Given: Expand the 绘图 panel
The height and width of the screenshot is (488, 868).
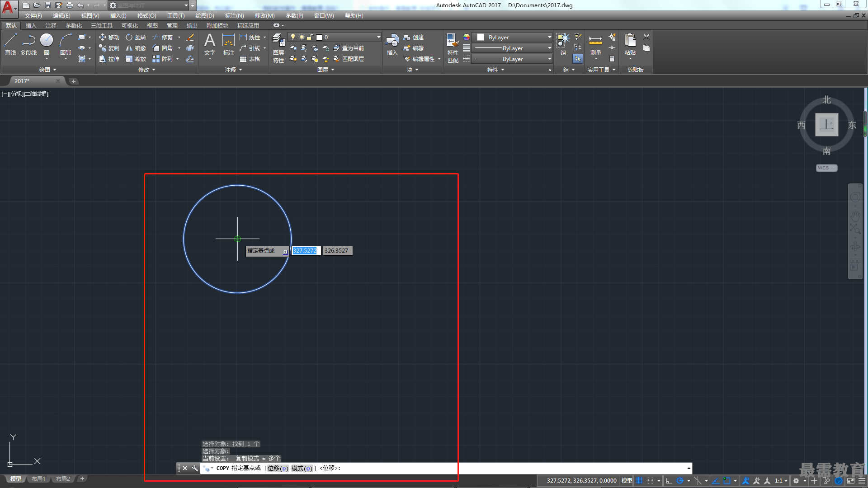Looking at the screenshot, I should (47, 70).
